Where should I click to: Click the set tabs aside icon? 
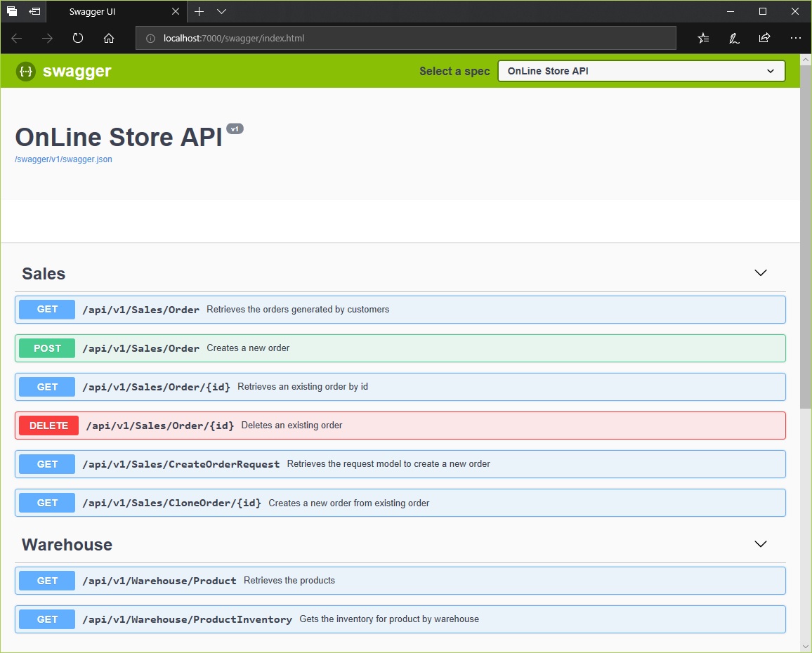point(34,11)
